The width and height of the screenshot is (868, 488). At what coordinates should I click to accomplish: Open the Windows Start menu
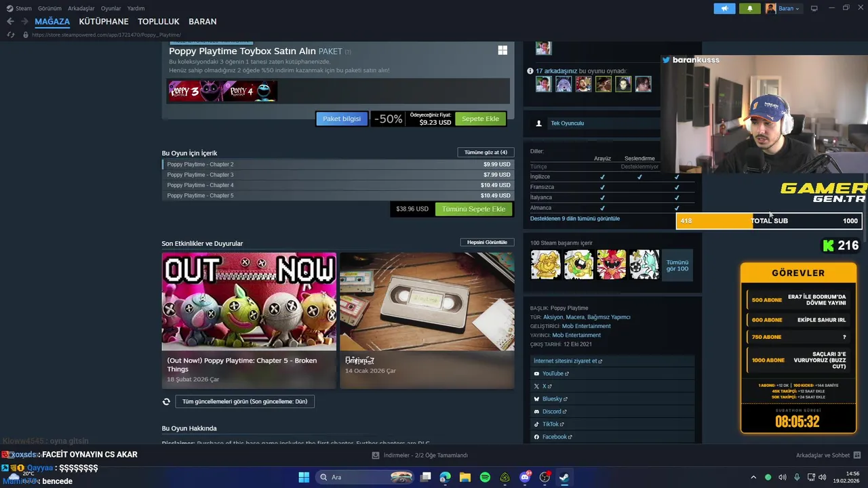pyautogui.click(x=304, y=477)
